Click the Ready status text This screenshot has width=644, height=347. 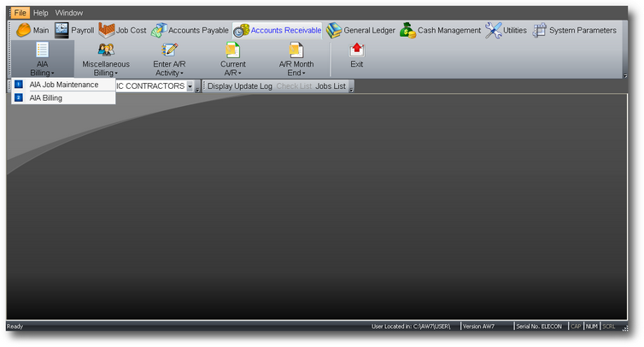(15, 326)
